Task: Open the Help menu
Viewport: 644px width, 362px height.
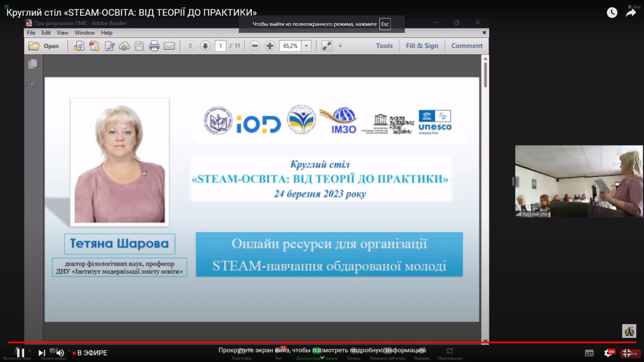Action: click(x=107, y=33)
